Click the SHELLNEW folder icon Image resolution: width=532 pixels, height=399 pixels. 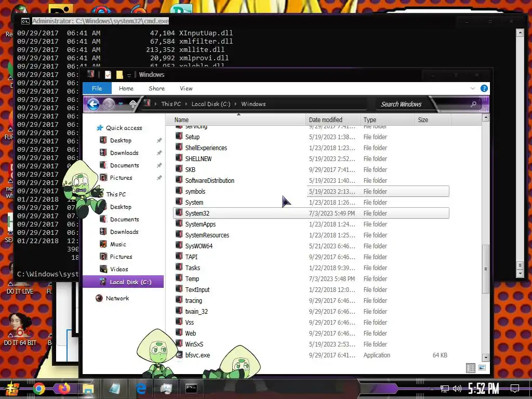point(179,158)
